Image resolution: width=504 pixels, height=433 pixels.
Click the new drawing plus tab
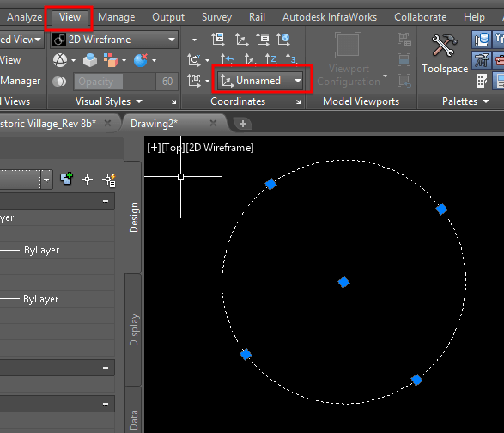tap(243, 124)
